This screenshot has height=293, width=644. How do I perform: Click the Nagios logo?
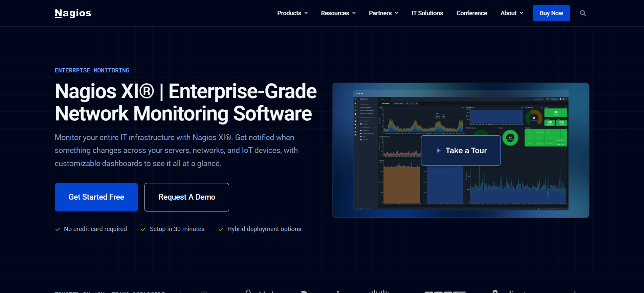point(73,13)
